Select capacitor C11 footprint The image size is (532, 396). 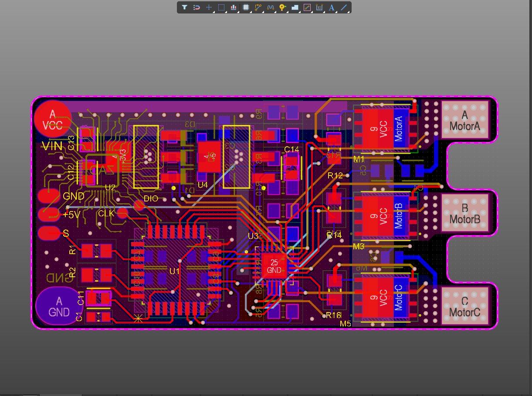coord(99,299)
